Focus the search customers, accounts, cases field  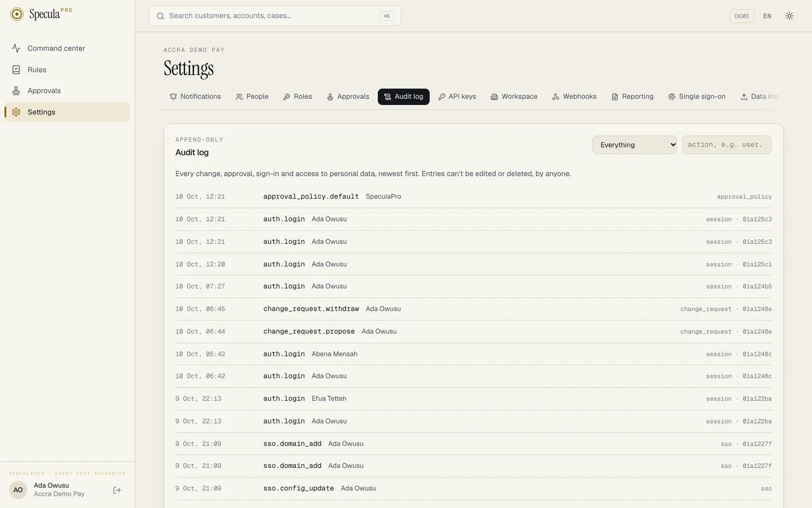click(x=275, y=16)
